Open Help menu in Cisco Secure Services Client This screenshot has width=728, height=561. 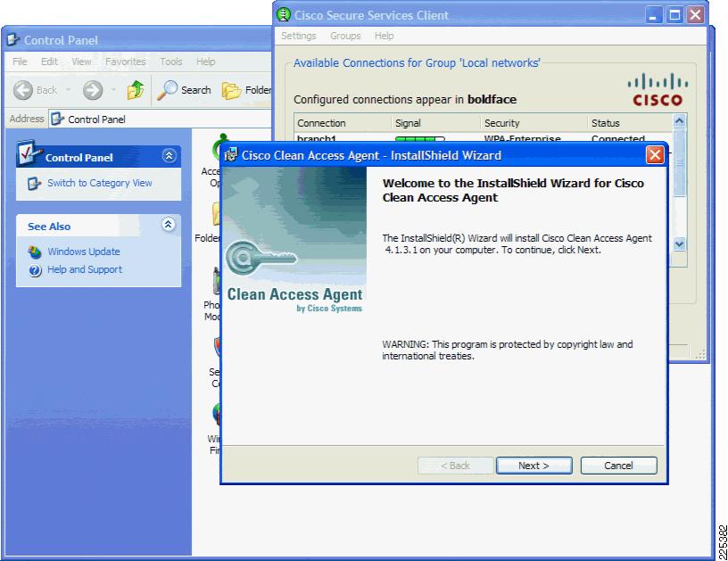[x=384, y=36]
